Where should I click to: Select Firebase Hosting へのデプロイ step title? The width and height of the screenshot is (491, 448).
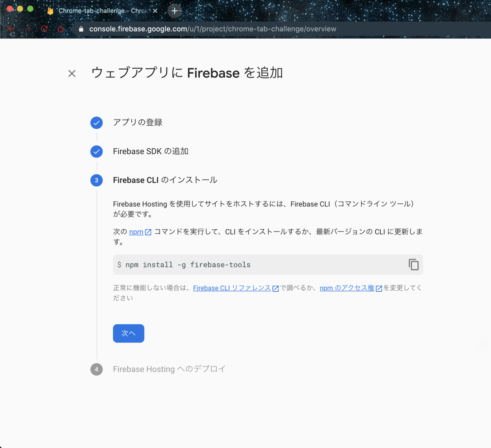tap(169, 369)
